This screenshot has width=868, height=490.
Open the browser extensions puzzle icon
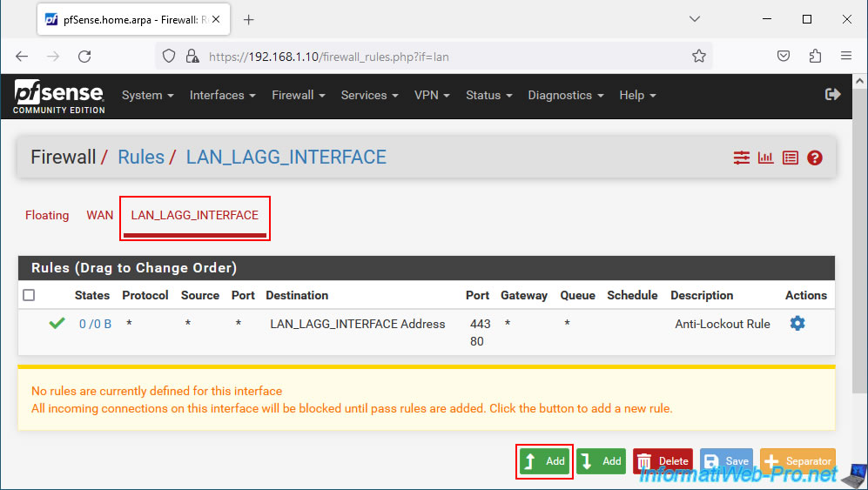pos(815,56)
